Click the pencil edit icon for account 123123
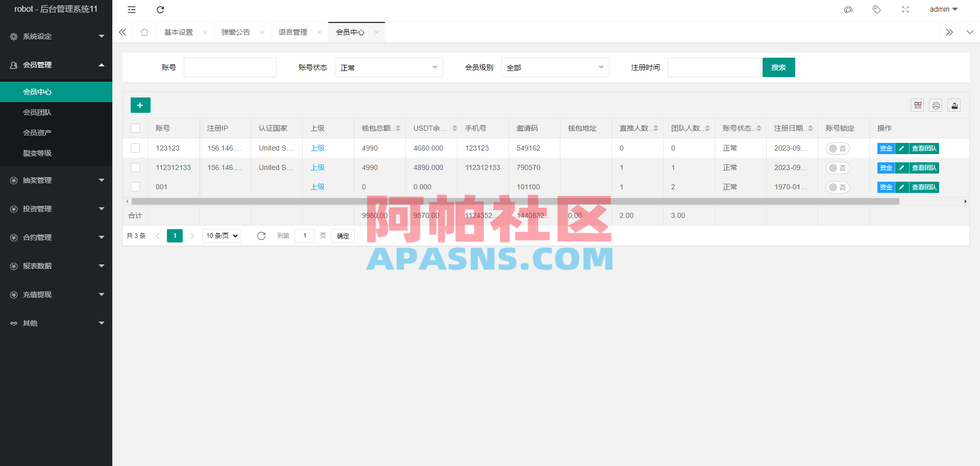Image resolution: width=980 pixels, height=466 pixels. tap(901, 148)
